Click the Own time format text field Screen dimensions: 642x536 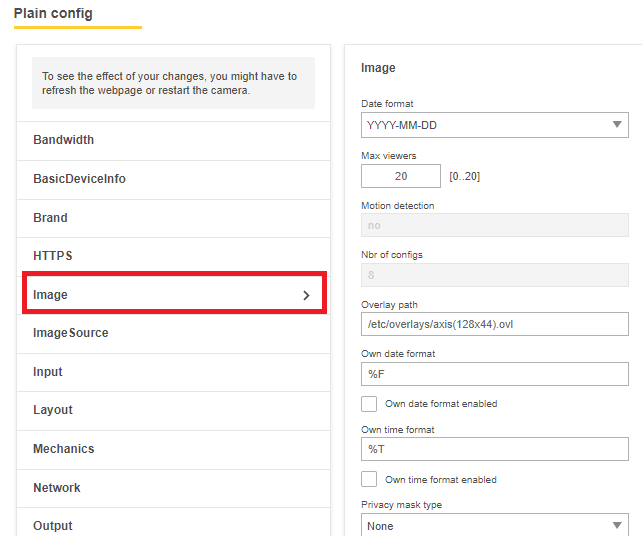pyautogui.click(x=494, y=449)
